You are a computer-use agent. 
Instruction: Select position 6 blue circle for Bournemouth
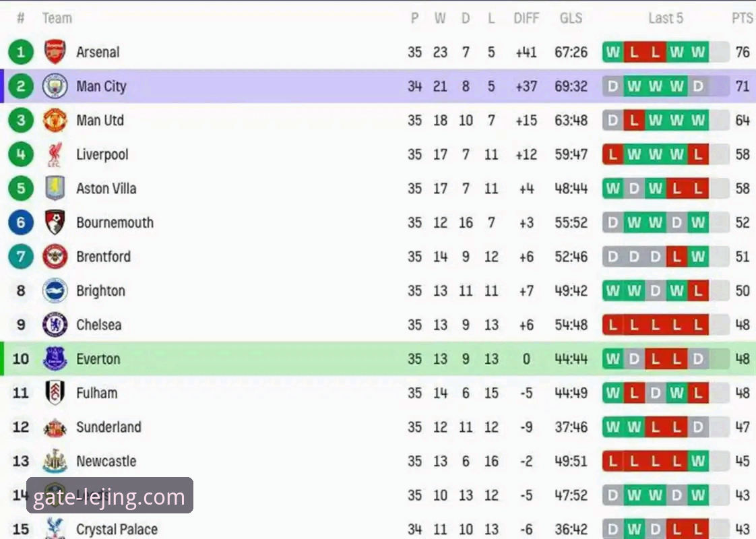click(x=21, y=222)
